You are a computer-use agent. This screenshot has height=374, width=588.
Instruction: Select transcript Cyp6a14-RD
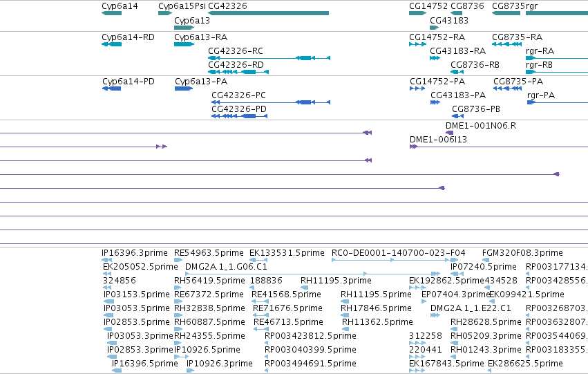128,37
